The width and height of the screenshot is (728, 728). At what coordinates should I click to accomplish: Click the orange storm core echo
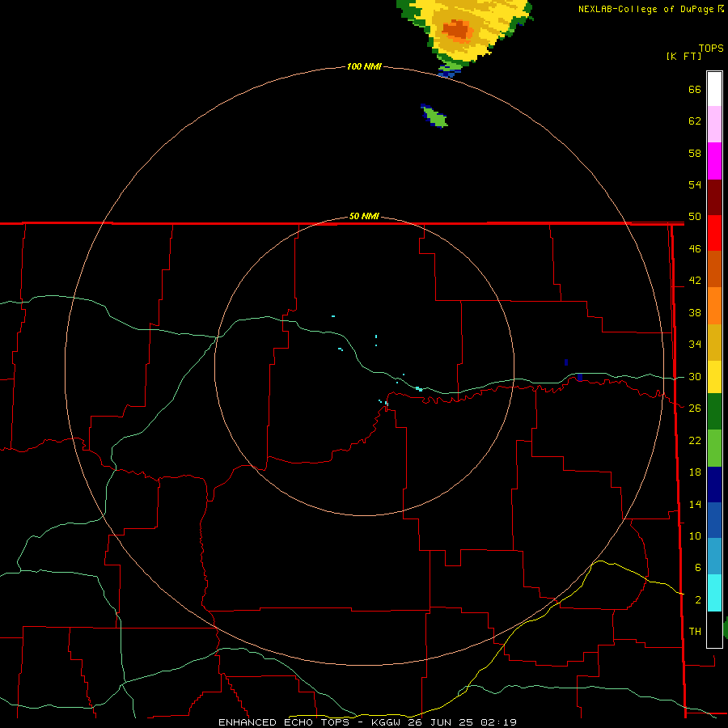coord(457,31)
